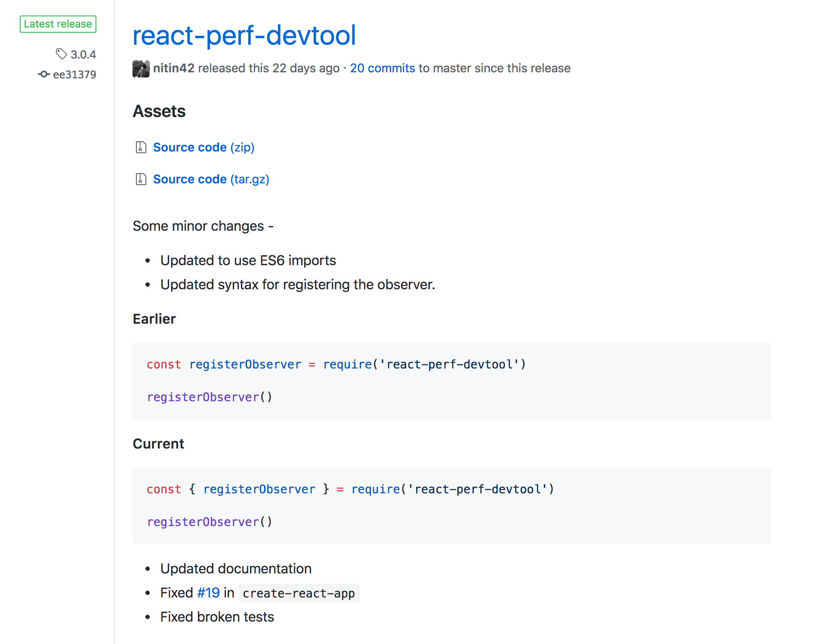This screenshot has height=644, width=815.
Task: Open the nitin42 user profile link
Action: pos(173,68)
